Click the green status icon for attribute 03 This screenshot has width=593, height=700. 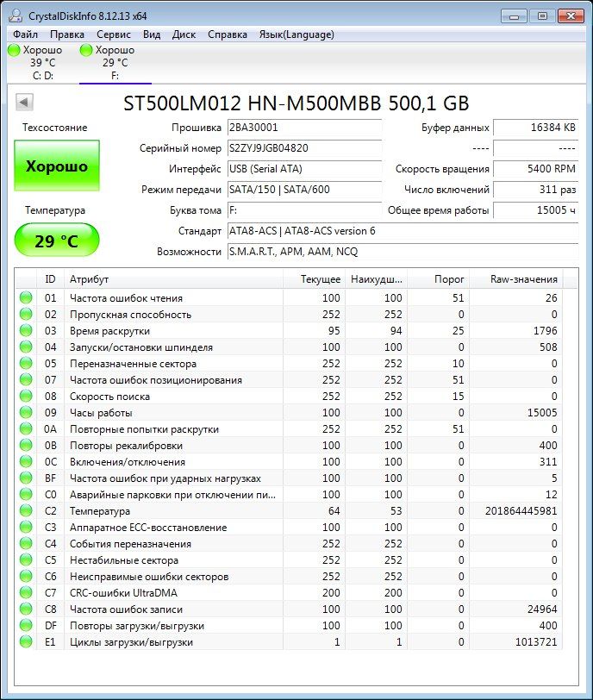(27, 331)
